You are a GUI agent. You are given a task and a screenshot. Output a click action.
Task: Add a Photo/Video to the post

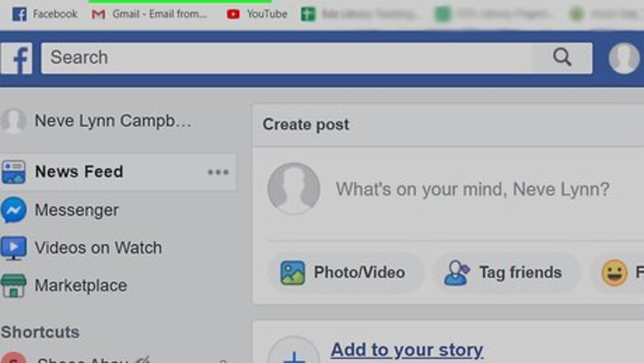tap(345, 273)
